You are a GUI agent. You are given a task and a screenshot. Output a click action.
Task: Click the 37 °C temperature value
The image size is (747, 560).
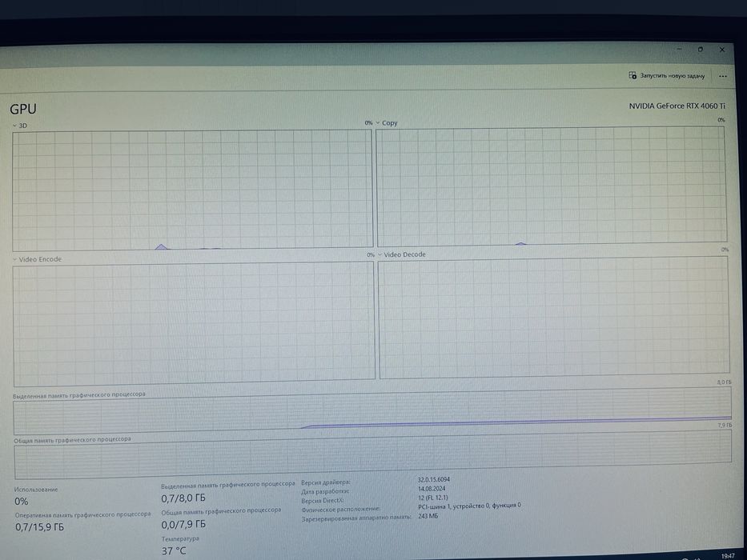click(174, 551)
